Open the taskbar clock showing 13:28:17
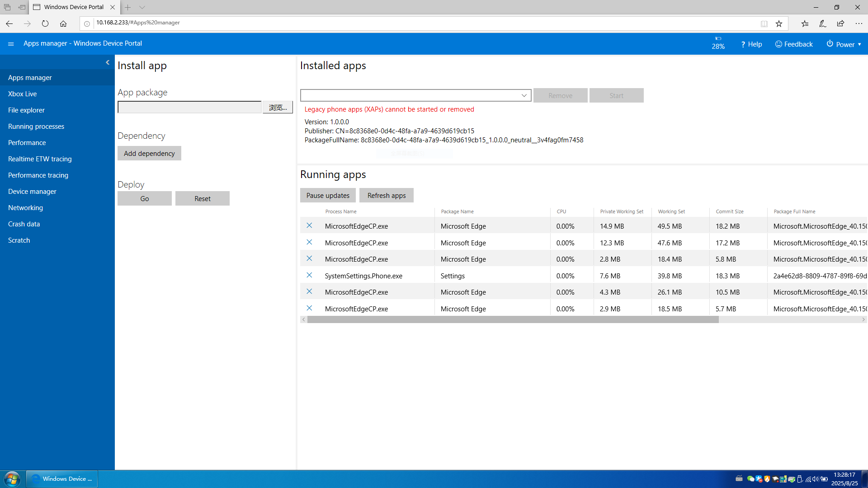 point(844,479)
